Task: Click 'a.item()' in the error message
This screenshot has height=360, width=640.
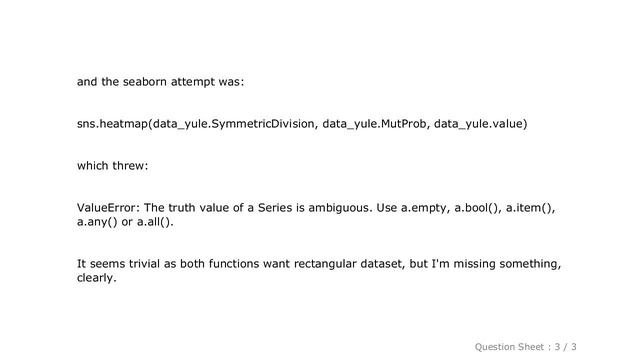Action: click(529, 208)
